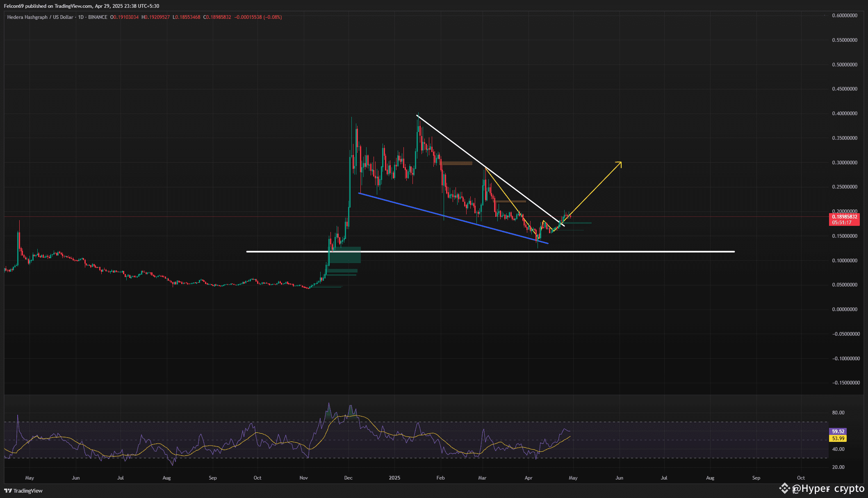Click the red current price label
The width and height of the screenshot is (868, 498).
844,219
